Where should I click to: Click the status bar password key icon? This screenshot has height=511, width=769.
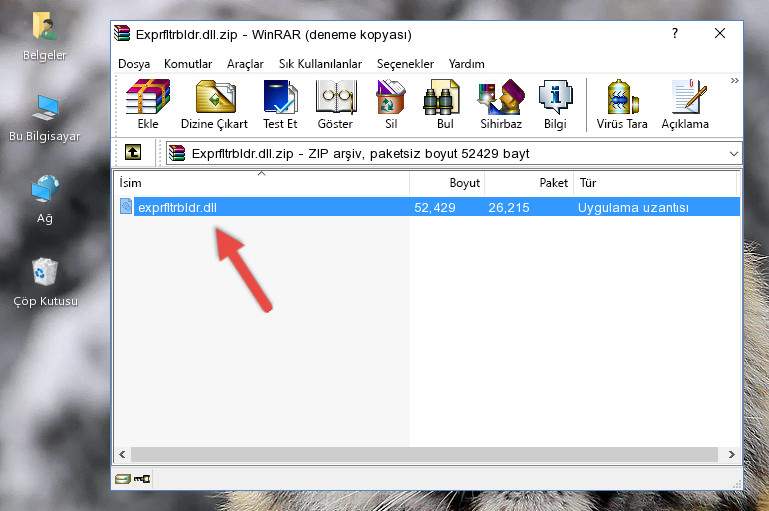click(x=142, y=479)
